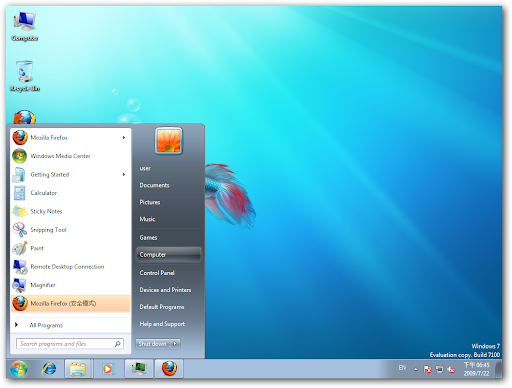
Task: Click the Shut down button
Action: [x=153, y=344]
